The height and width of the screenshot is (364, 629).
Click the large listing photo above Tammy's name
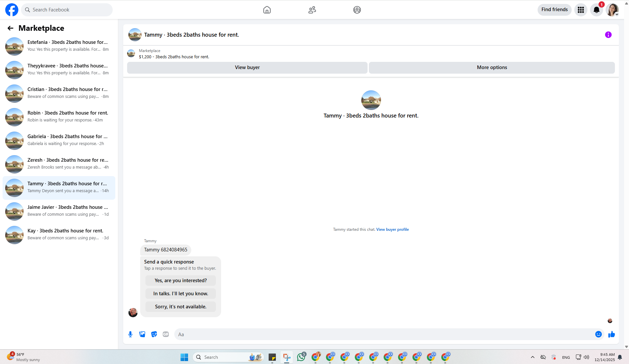click(x=371, y=100)
